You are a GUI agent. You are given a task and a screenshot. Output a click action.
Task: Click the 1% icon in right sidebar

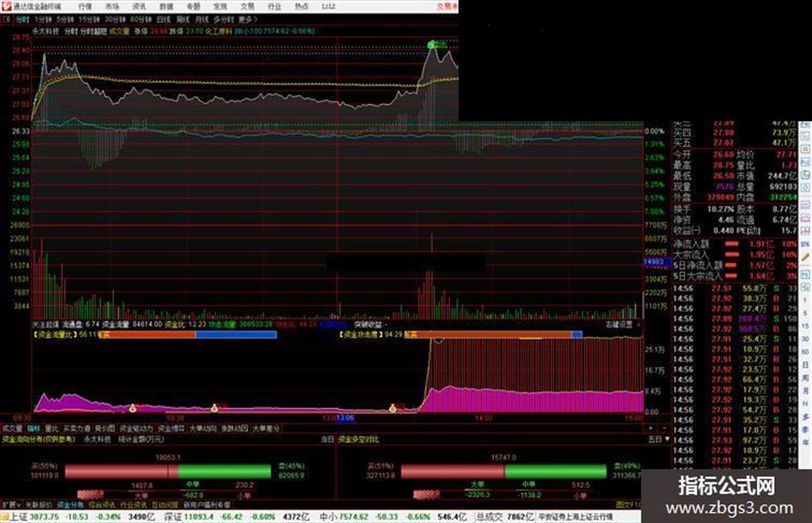tap(805, 243)
